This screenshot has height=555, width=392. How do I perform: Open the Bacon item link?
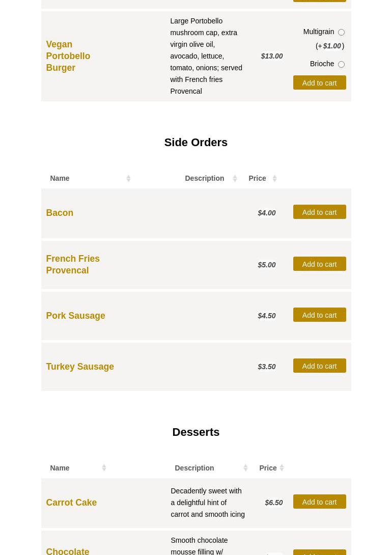coord(60,213)
